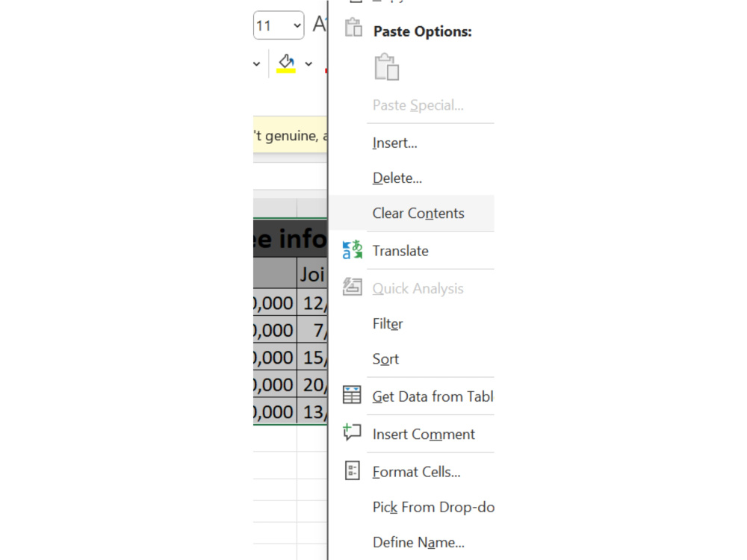Click the Paste option clipboard icon

(387, 67)
